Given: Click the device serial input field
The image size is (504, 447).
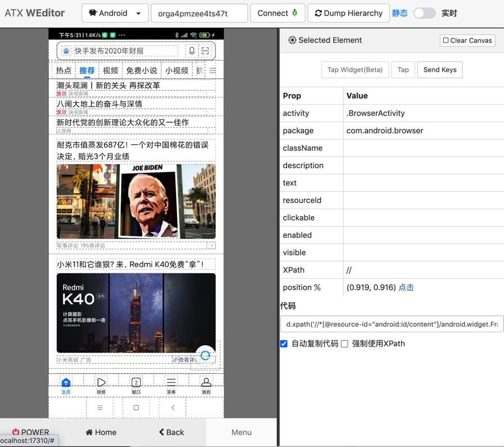Looking at the screenshot, I should click(199, 13).
